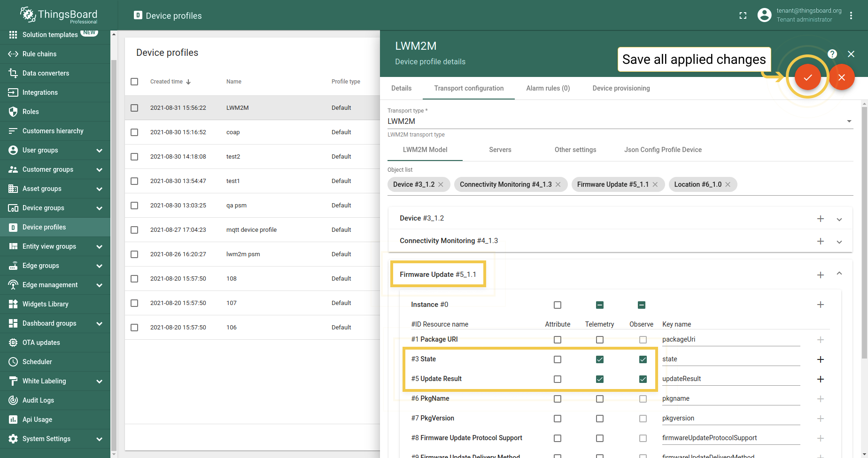This screenshot has height=458, width=868.
Task: Check Telemetry for PkgName
Action: pyautogui.click(x=600, y=399)
